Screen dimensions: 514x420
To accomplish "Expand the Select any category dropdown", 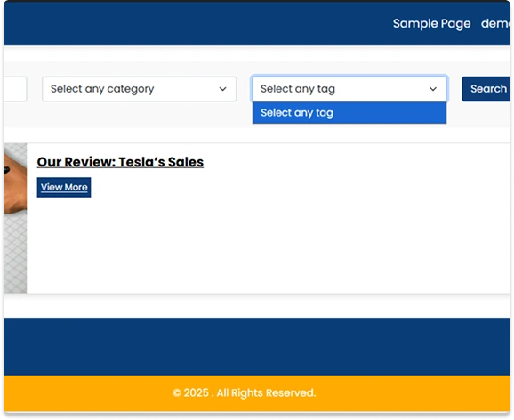I will click(139, 89).
